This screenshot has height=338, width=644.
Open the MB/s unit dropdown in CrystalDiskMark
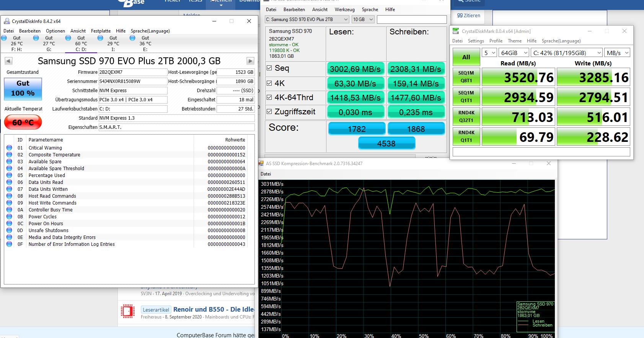coord(617,53)
